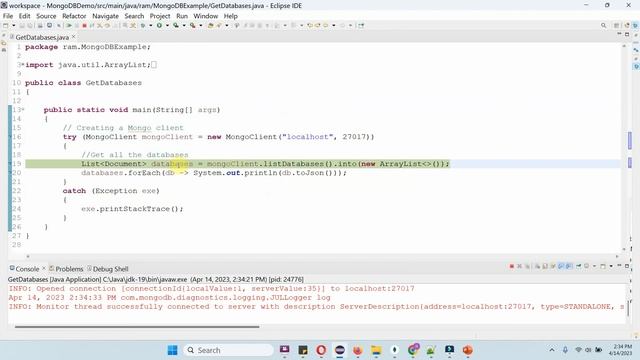The height and width of the screenshot is (360, 640).
Task: Open the Navigate menu
Action: [105, 16]
